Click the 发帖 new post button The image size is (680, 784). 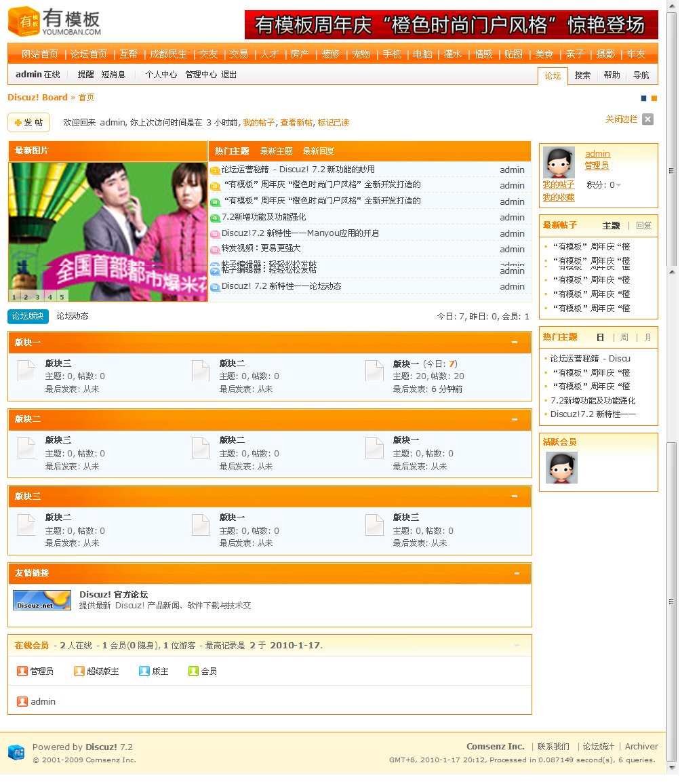(29, 123)
